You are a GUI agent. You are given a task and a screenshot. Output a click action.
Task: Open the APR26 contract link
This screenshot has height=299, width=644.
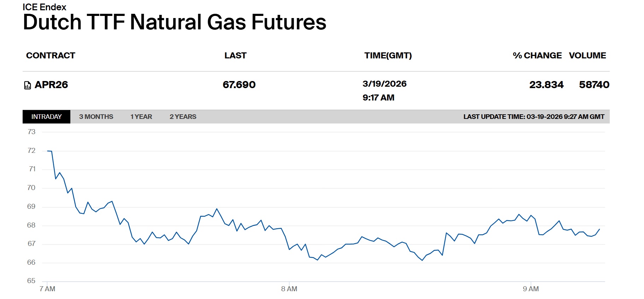pos(51,85)
